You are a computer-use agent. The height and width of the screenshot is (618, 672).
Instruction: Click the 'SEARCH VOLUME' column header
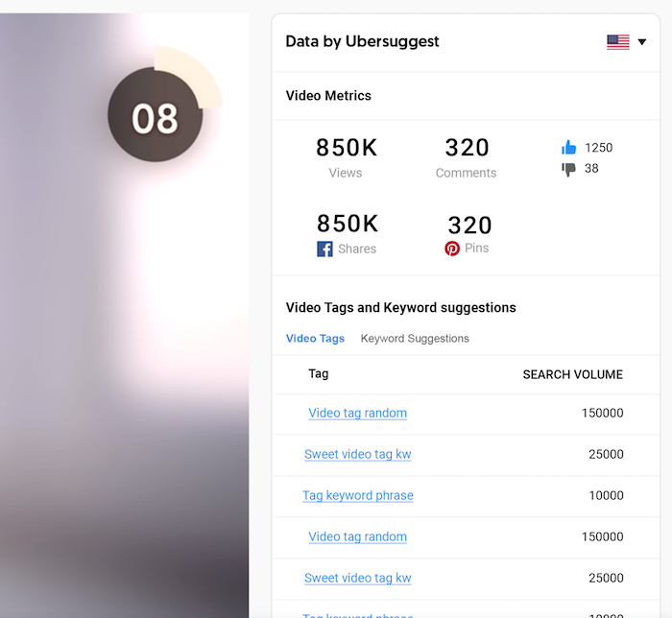click(572, 374)
